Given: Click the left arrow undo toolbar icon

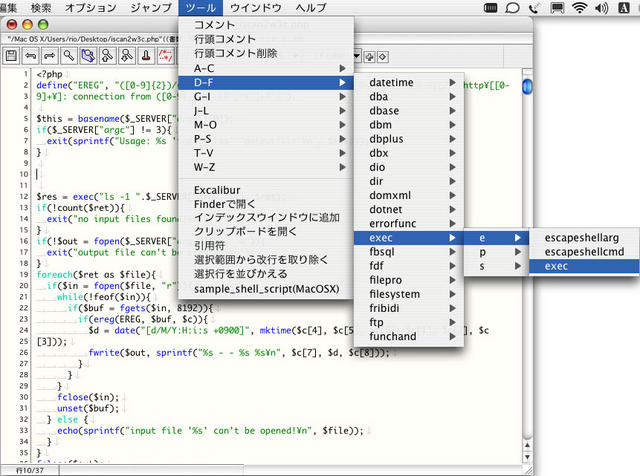Looking at the screenshot, I should click(x=30, y=56).
